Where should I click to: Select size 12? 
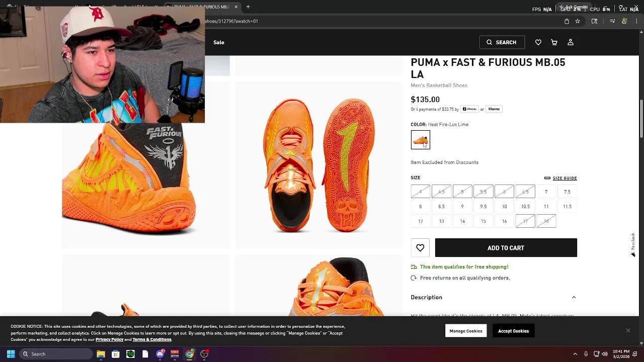(x=421, y=221)
